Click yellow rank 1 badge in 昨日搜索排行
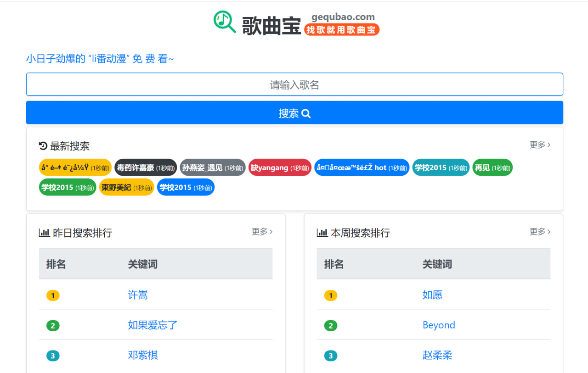 point(53,295)
